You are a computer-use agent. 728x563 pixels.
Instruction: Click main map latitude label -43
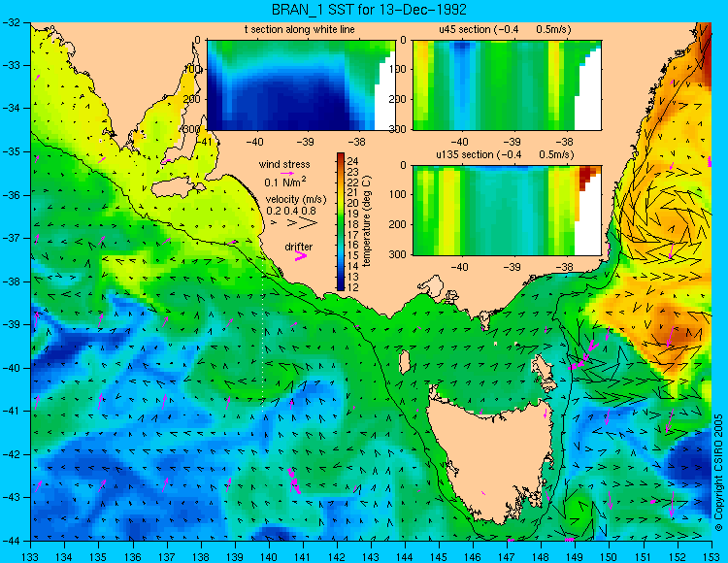tap(11, 498)
